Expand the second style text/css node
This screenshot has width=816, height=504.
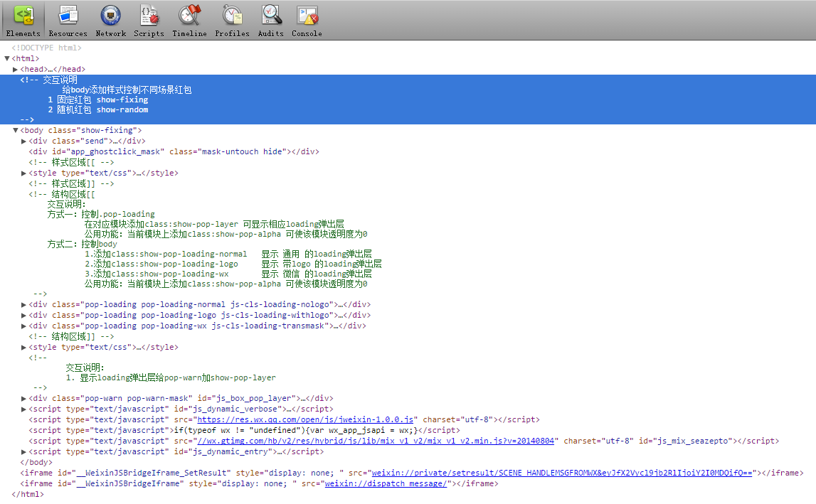point(23,348)
